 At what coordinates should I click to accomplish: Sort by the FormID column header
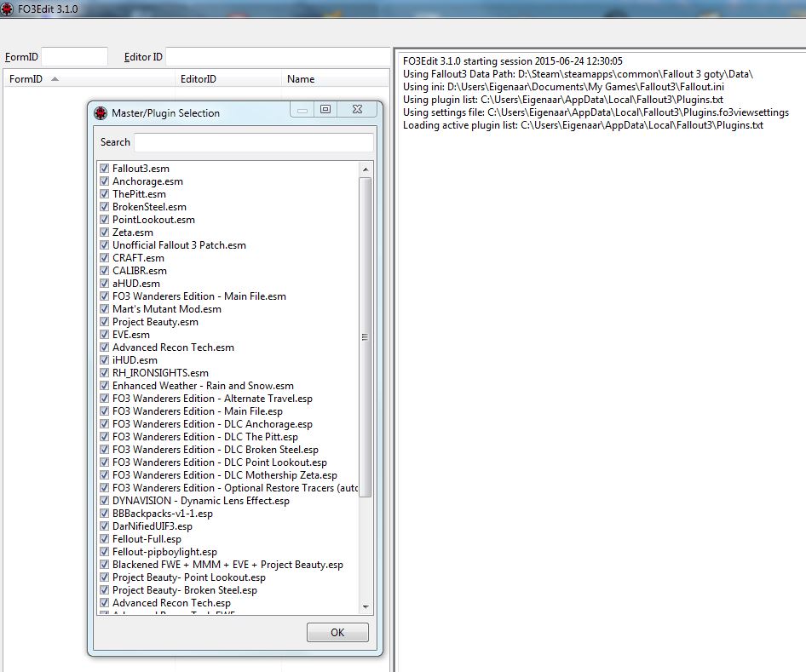point(89,79)
